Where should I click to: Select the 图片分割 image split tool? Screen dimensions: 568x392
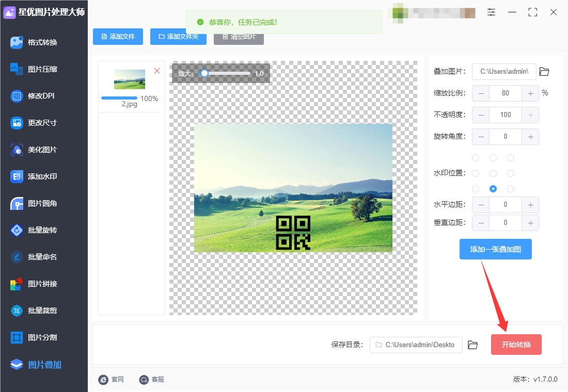point(34,337)
